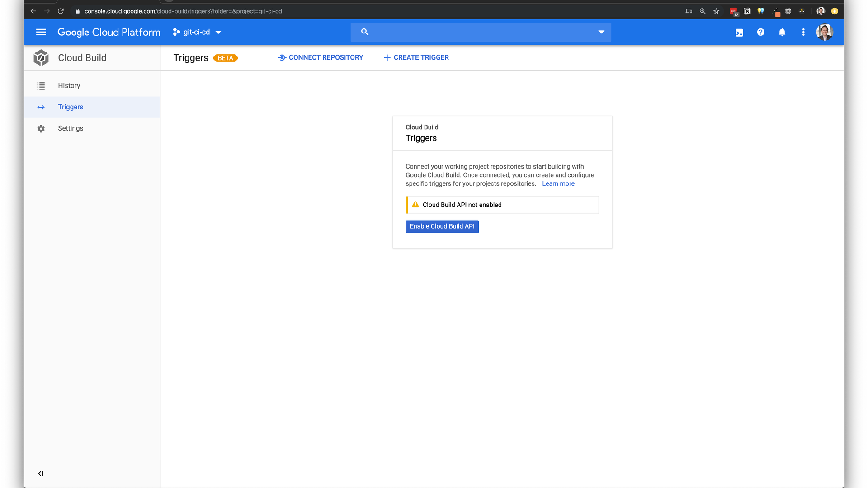Screen dimensions: 868x488
Task: Open notifications bell icon
Action: tap(782, 32)
